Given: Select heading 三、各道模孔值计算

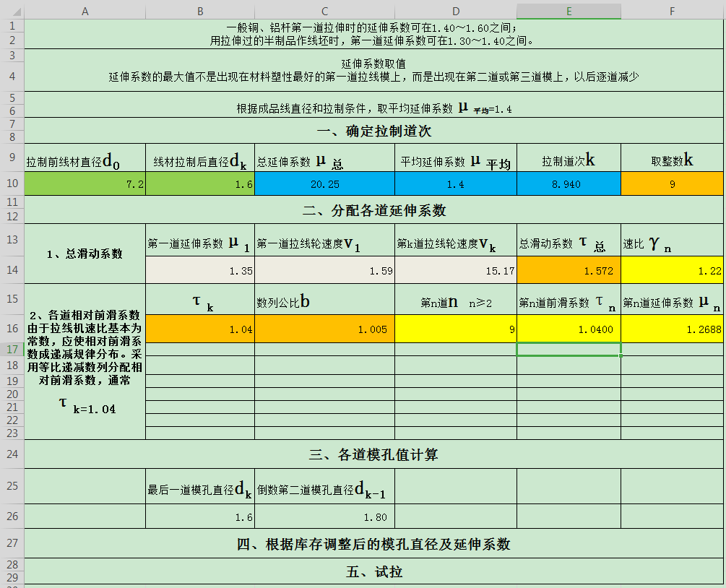Looking at the screenshot, I should click(x=373, y=454).
